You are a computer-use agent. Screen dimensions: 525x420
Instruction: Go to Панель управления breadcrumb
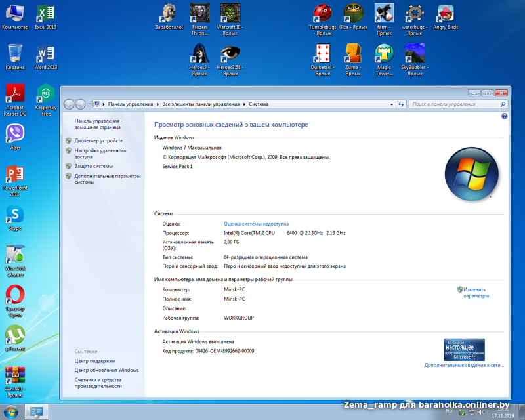(131, 104)
